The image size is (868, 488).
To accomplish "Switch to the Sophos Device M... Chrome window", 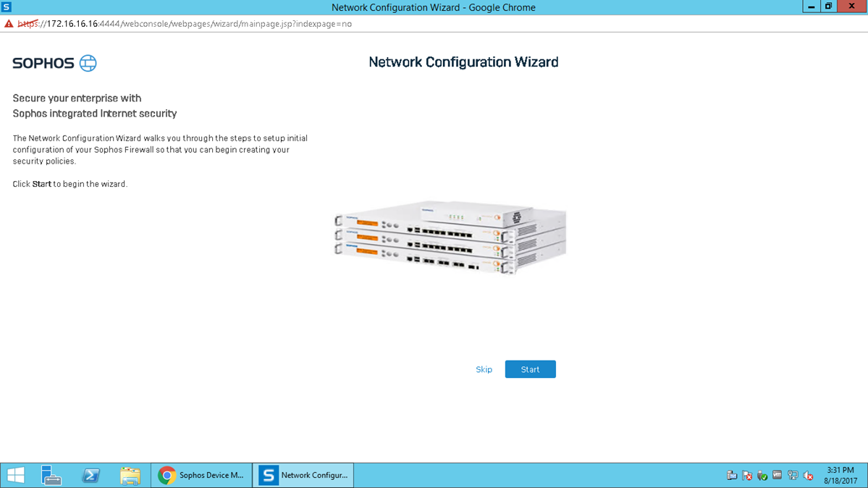I will click(201, 475).
